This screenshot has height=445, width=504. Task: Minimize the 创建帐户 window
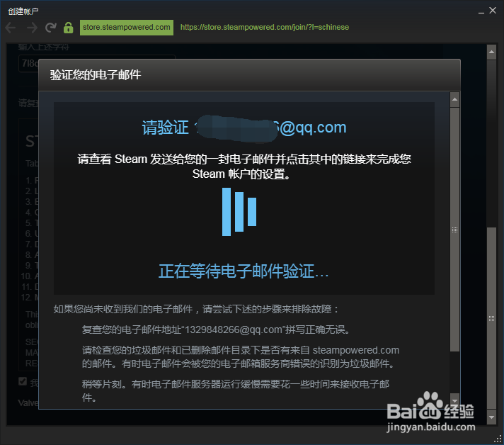481,11
